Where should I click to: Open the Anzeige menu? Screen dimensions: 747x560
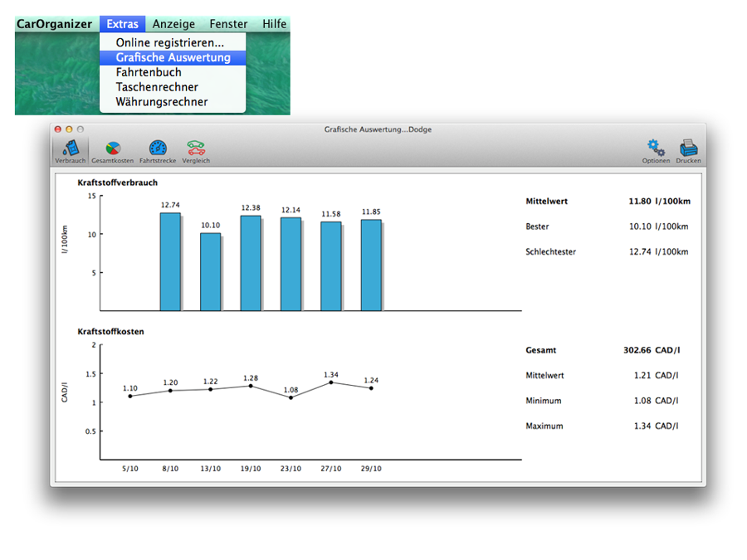click(173, 24)
